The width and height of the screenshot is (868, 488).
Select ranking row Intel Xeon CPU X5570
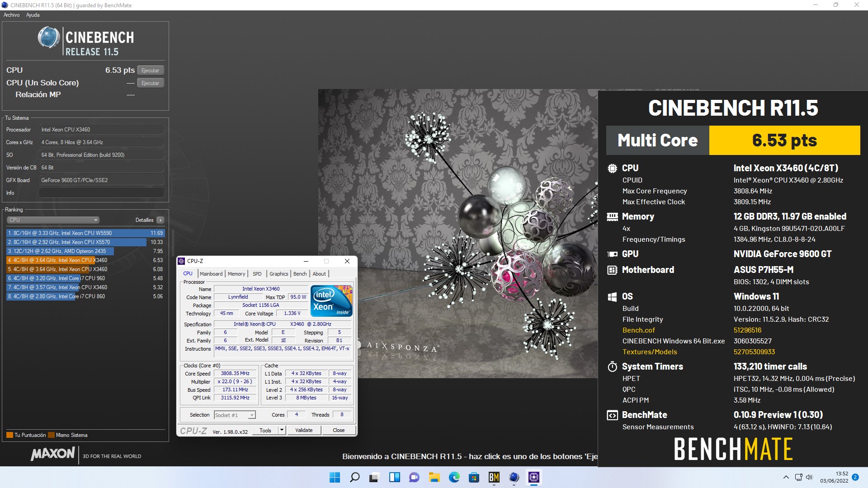click(85, 242)
